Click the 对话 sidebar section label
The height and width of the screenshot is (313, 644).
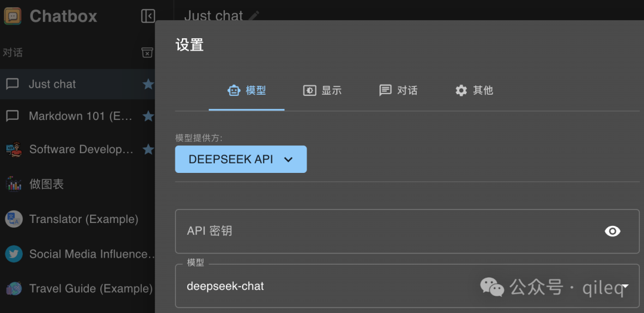coord(13,52)
